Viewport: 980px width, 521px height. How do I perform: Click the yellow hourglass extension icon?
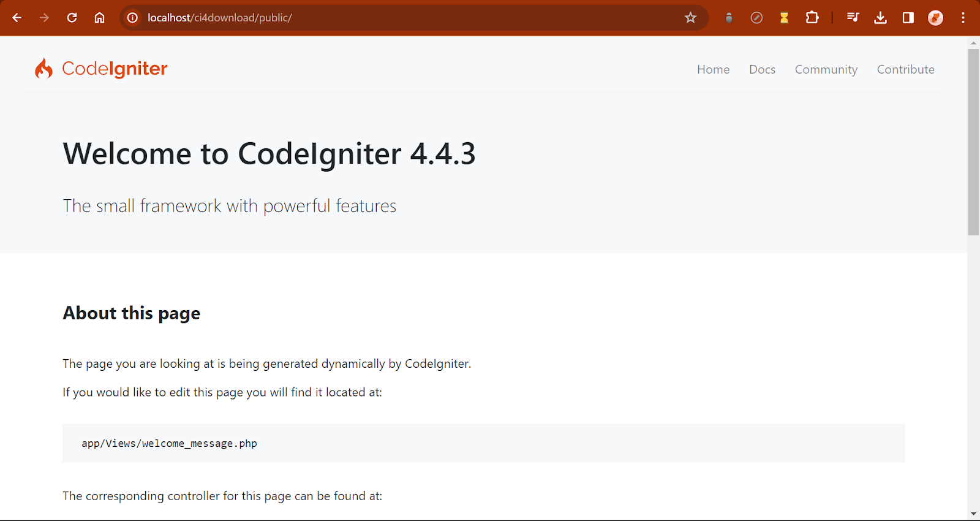pyautogui.click(x=784, y=18)
